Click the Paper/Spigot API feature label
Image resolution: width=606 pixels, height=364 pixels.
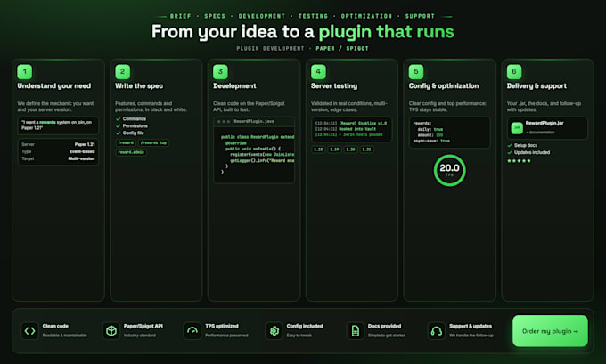[143, 326]
